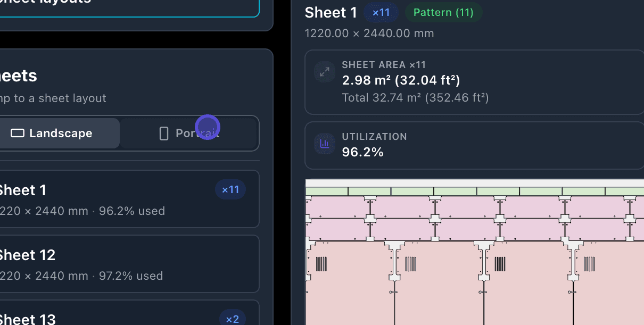
Task: Click the vent slots on first pink panel
Action: point(321,264)
